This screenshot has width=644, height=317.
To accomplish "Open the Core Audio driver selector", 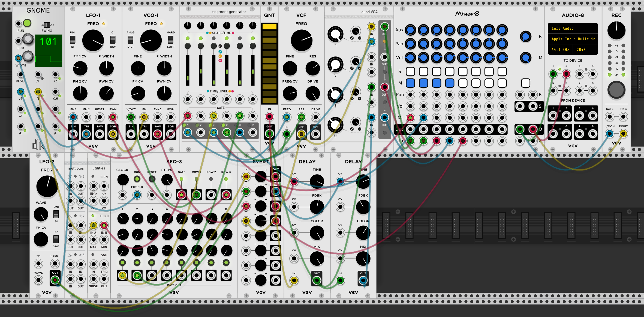I will 573,28.
